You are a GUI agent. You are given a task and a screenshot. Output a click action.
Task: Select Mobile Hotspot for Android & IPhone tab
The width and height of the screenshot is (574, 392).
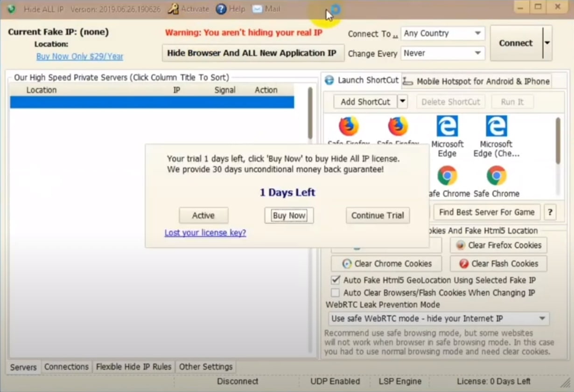point(476,81)
